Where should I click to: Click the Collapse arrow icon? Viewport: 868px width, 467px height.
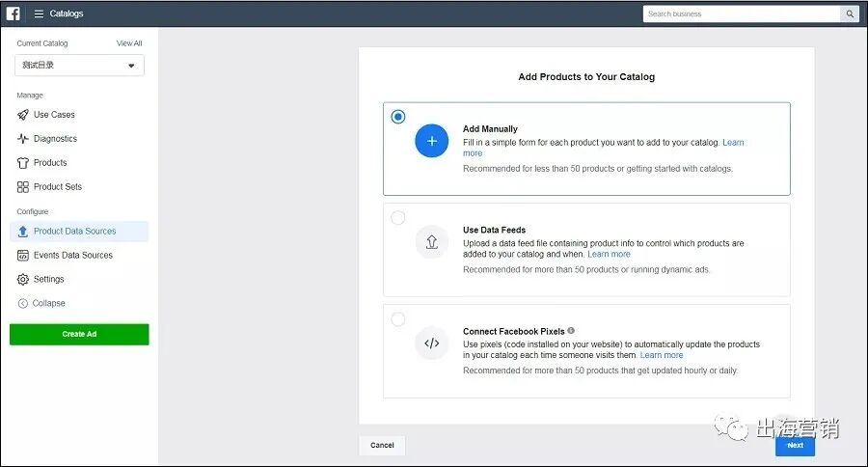(x=23, y=304)
